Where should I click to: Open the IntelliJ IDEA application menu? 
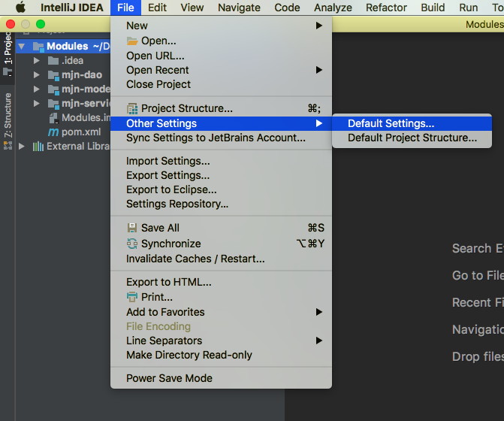tap(72, 8)
